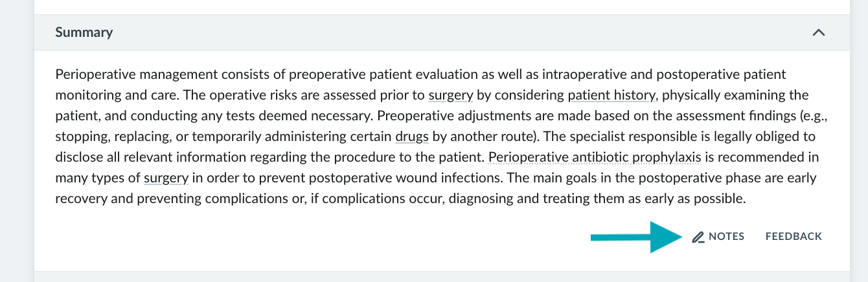Click the section bar below the Summary card
This screenshot has width=868, height=282.
tap(442, 277)
